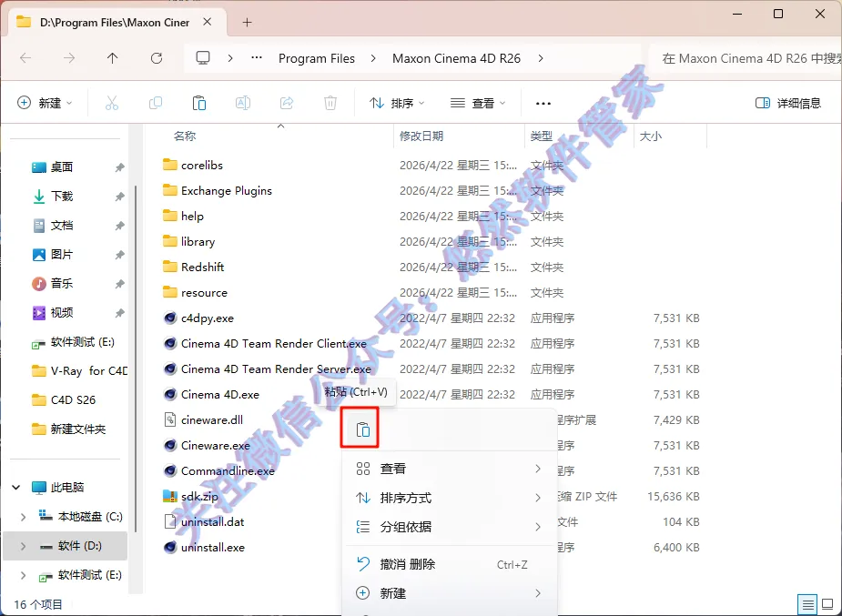
Task: Sort by the 修改日期 column header
Action: point(421,136)
